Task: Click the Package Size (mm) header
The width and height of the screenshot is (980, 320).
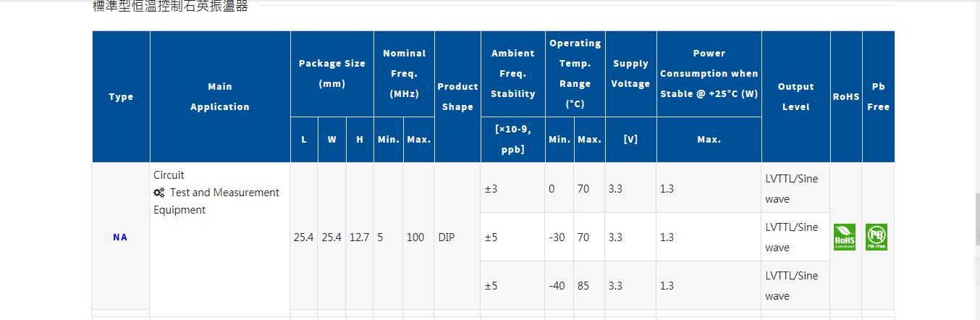Action: tap(331, 73)
